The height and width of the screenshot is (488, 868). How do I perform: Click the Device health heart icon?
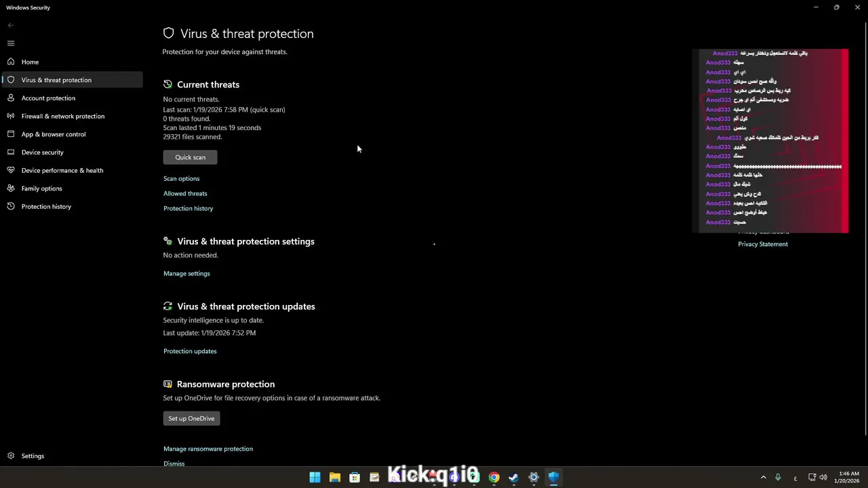click(x=11, y=170)
